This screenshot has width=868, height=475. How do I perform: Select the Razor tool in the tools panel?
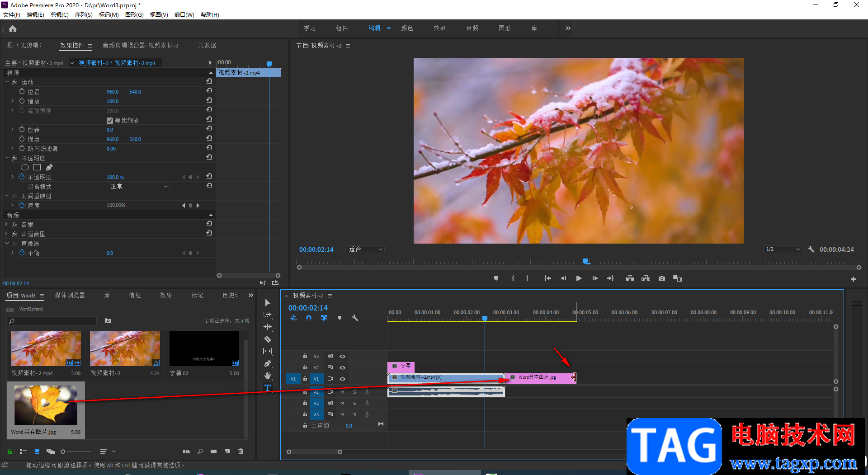pos(268,339)
